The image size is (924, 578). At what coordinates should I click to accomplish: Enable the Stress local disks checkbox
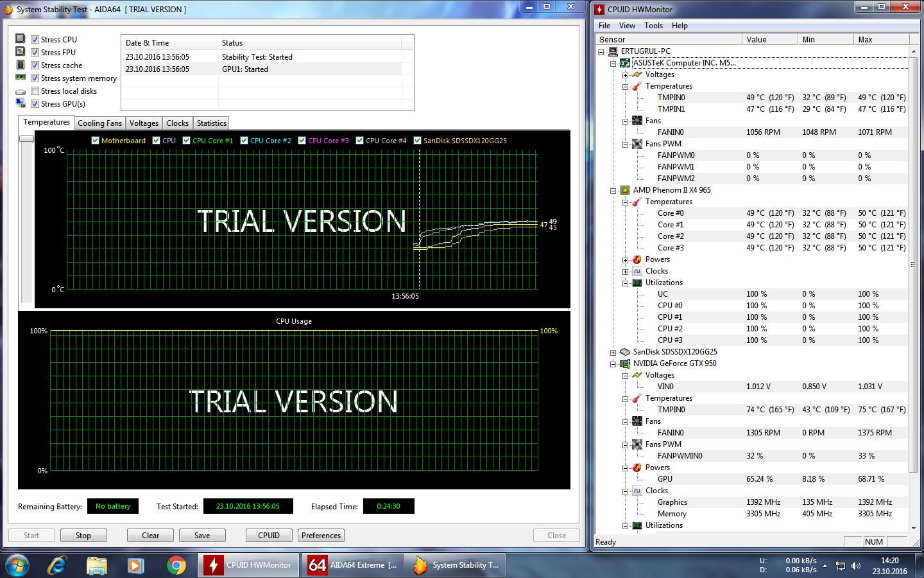click(x=35, y=91)
